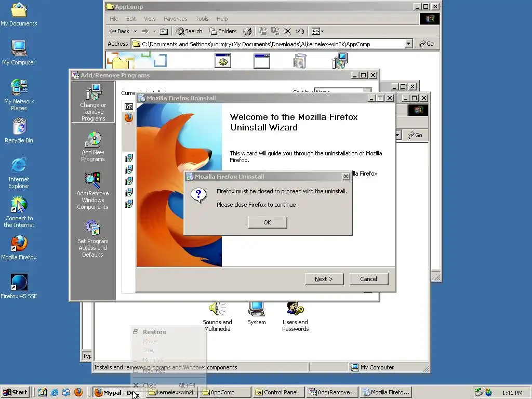
Task: Click OK in the Firefox Uninstall dialog
Action: (x=268, y=222)
